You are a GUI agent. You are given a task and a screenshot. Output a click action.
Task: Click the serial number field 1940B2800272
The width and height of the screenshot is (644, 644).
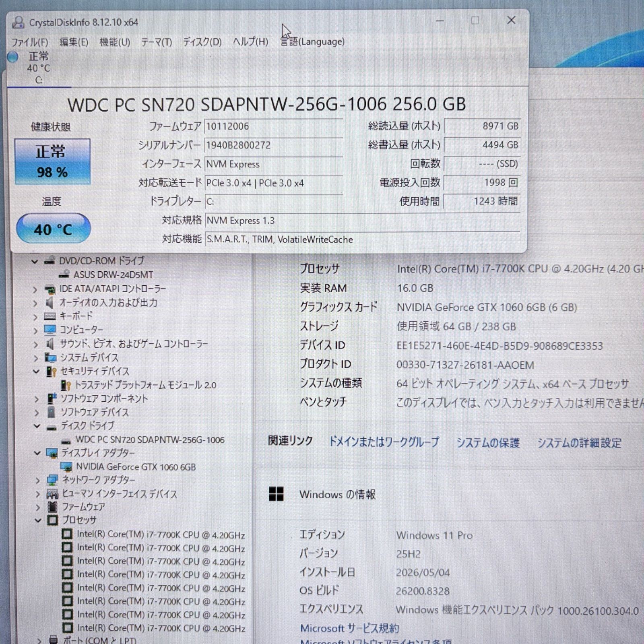coord(273,145)
